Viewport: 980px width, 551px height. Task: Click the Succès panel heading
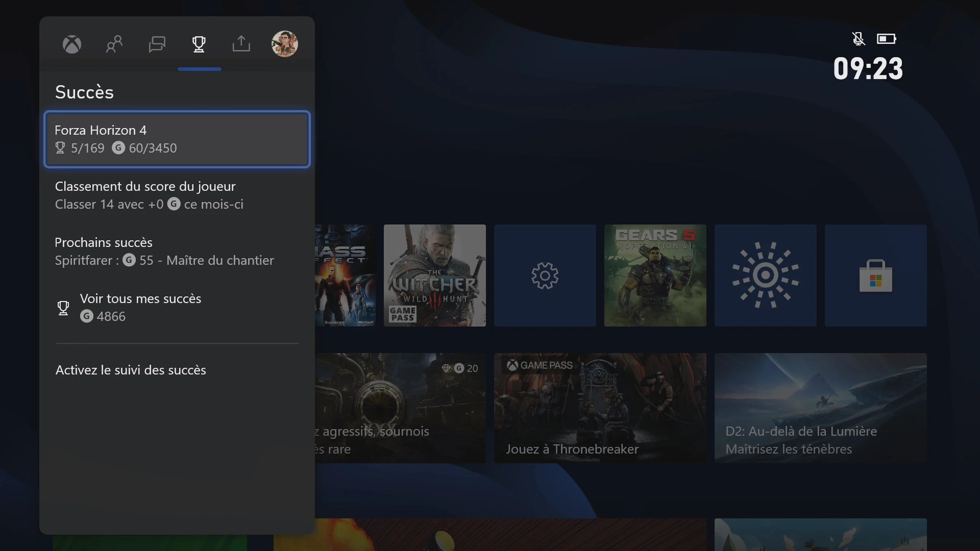click(84, 92)
